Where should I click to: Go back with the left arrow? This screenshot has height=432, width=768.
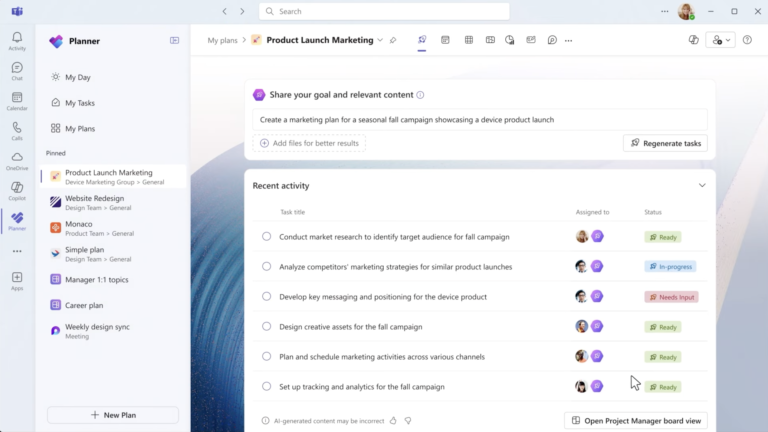tap(224, 11)
